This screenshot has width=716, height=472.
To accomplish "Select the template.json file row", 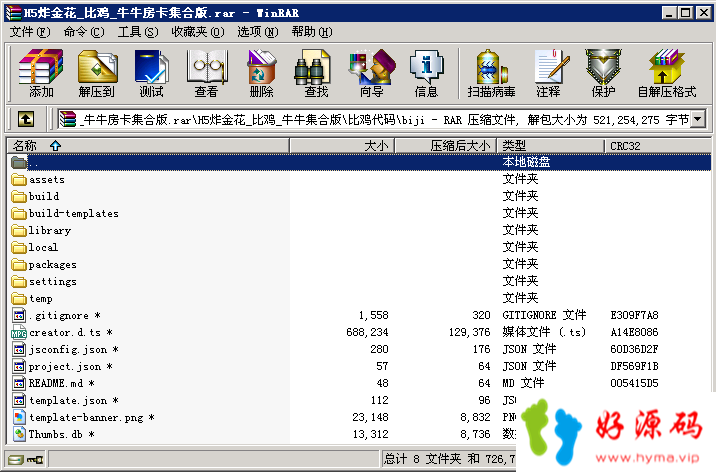I will click(263, 400).
